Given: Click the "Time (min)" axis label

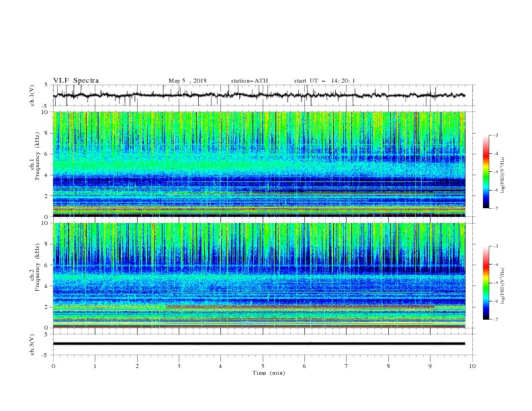Looking at the screenshot, I should click(x=269, y=373).
